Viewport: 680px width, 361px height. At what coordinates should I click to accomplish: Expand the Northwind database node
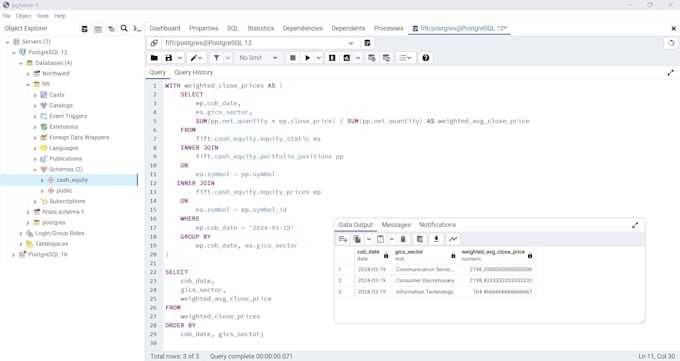coord(28,74)
